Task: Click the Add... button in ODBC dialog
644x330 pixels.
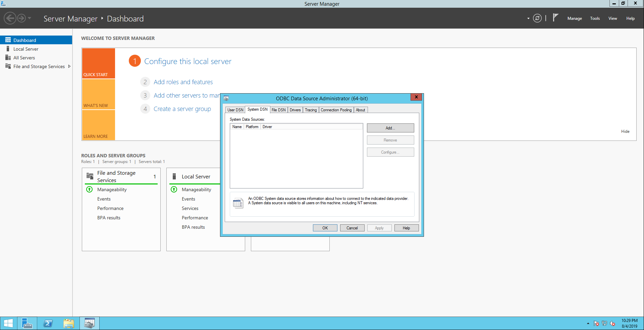Action: coord(390,128)
